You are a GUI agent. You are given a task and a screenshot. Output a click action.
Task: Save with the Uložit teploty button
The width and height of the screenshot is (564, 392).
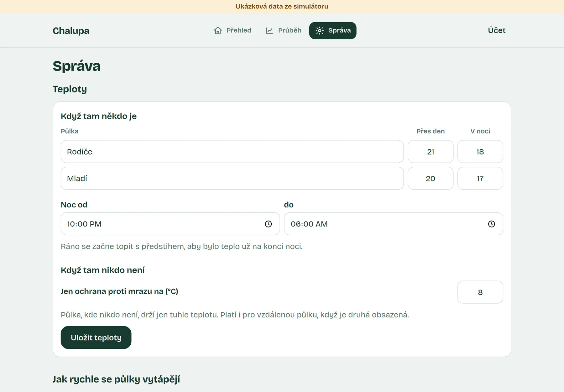pos(96,337)
